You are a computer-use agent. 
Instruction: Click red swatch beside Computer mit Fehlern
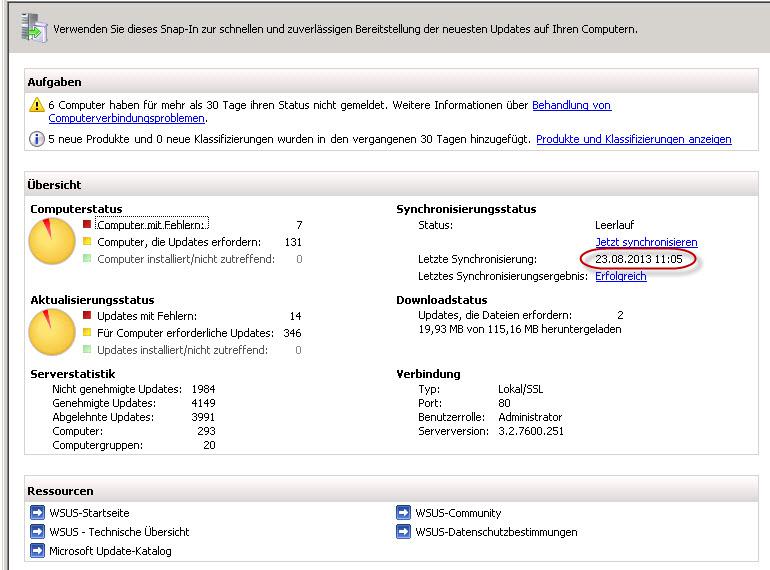[87, 224]
